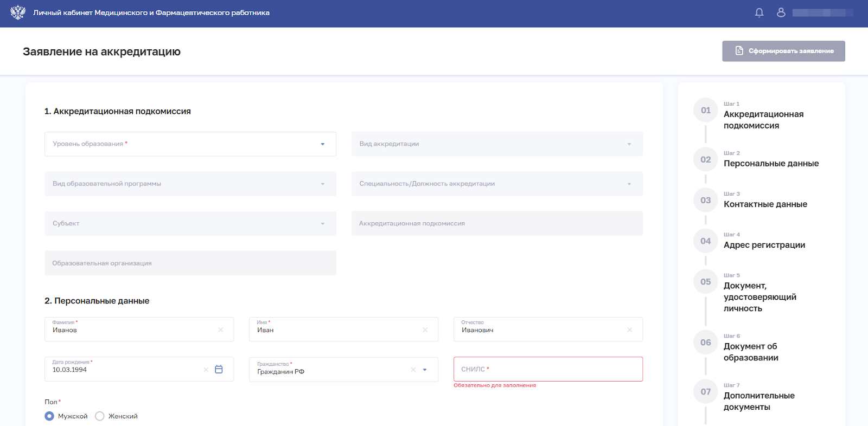
Task: Click the coat of arms logo
Action: pos(18,12)
